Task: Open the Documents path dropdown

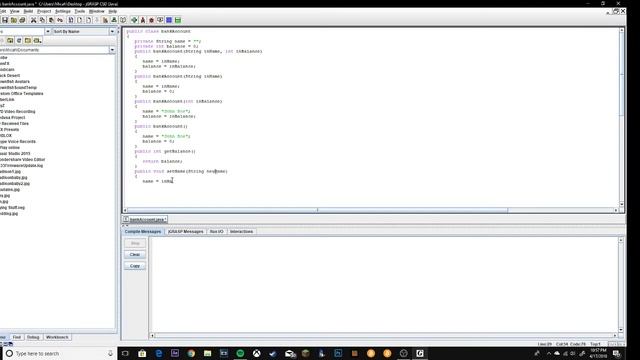Action: (x=112, y=50)
